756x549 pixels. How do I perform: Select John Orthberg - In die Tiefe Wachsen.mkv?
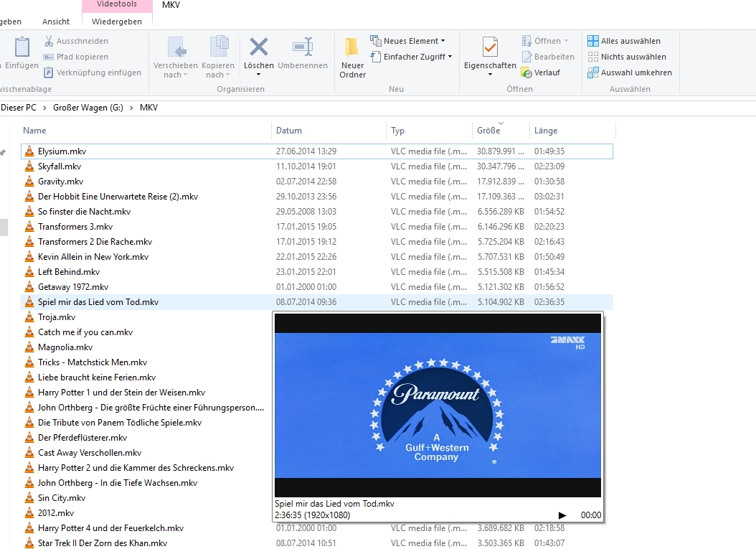click(118, 483)
